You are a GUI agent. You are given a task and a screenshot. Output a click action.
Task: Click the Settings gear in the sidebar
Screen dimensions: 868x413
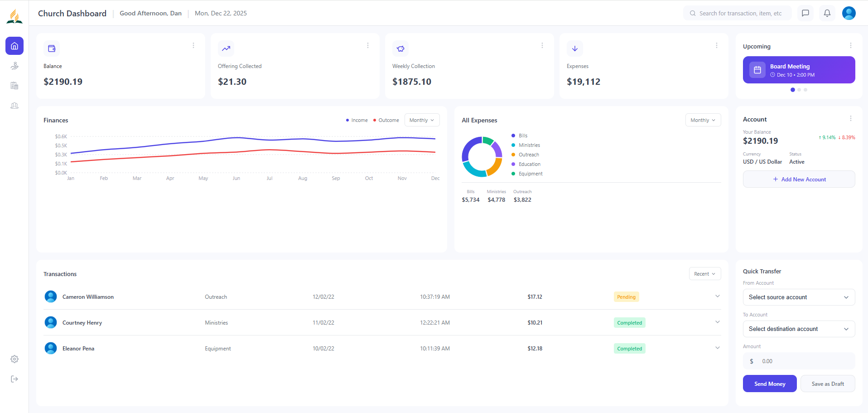tap(14, 359)
